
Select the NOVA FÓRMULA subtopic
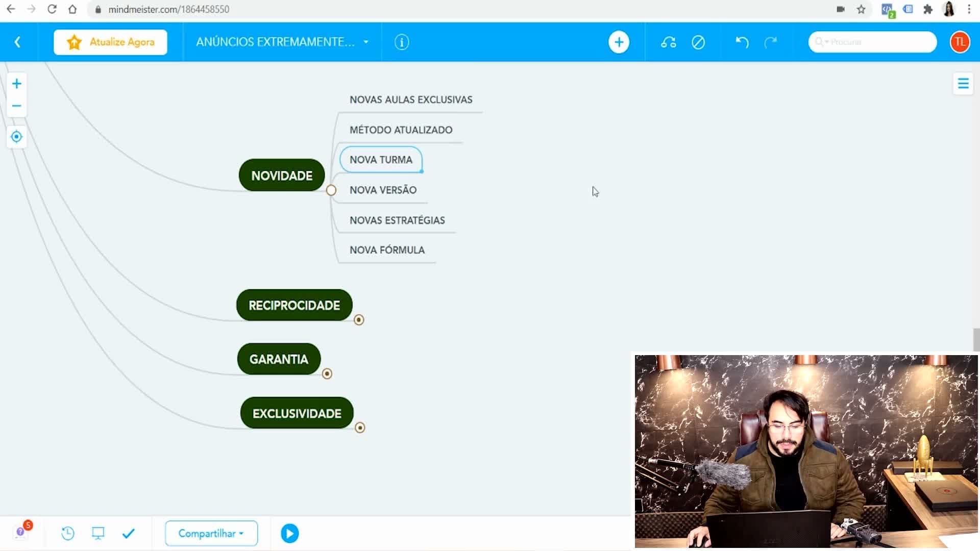click(x=387, y=250)
